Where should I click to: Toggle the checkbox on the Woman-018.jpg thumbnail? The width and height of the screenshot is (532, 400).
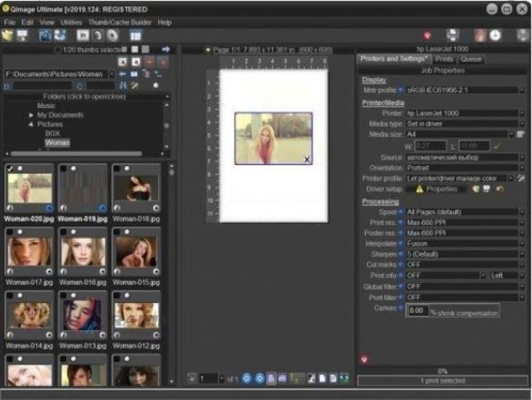[117, 169]
